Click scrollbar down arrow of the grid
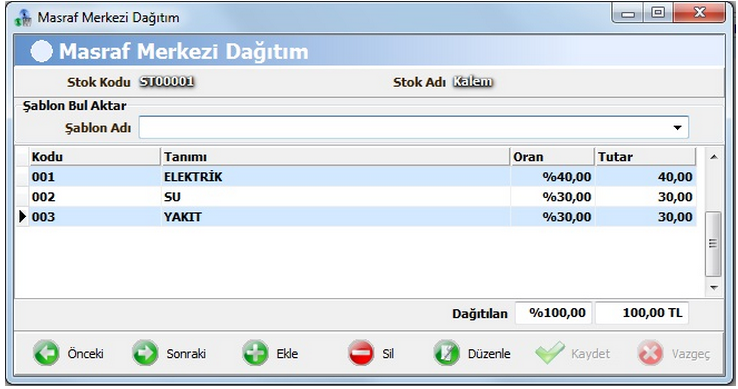Screen dimensions: 738x389 click(x=714, y=287)
